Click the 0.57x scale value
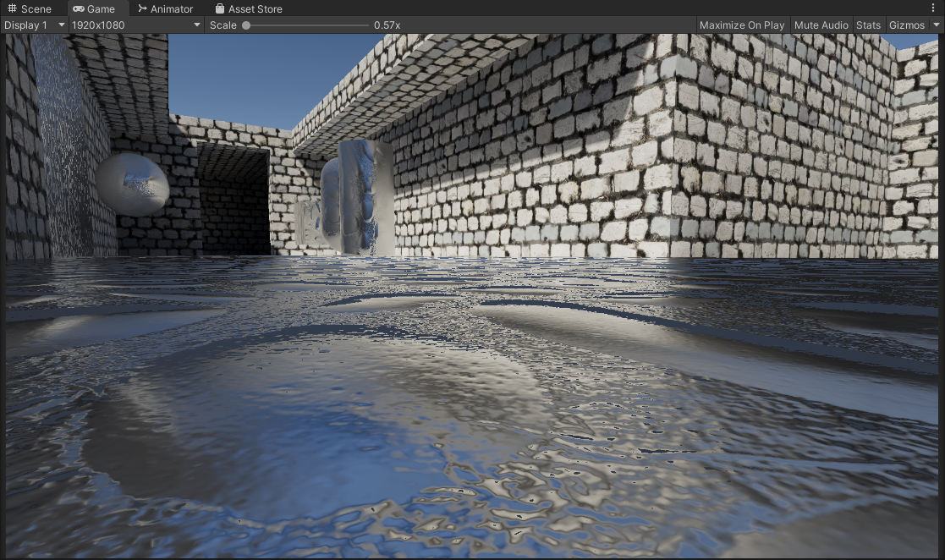This screenshot has width=945, height=560. pyautogui.click(x=387, y=25)
